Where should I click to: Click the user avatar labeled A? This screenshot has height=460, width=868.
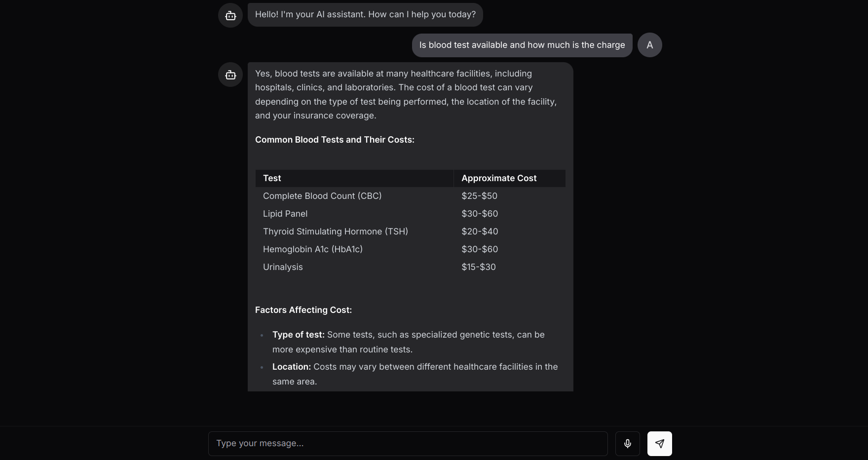(649, 45)
